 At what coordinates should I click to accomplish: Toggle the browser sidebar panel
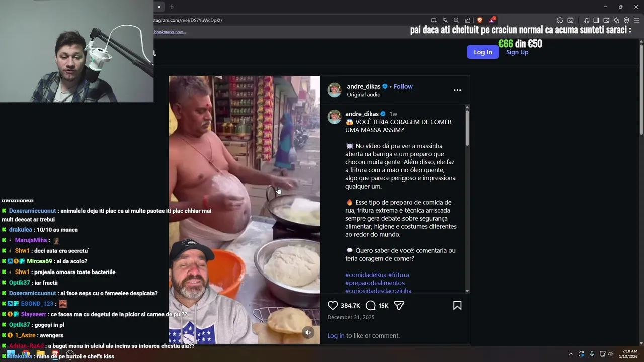(596, 20)
